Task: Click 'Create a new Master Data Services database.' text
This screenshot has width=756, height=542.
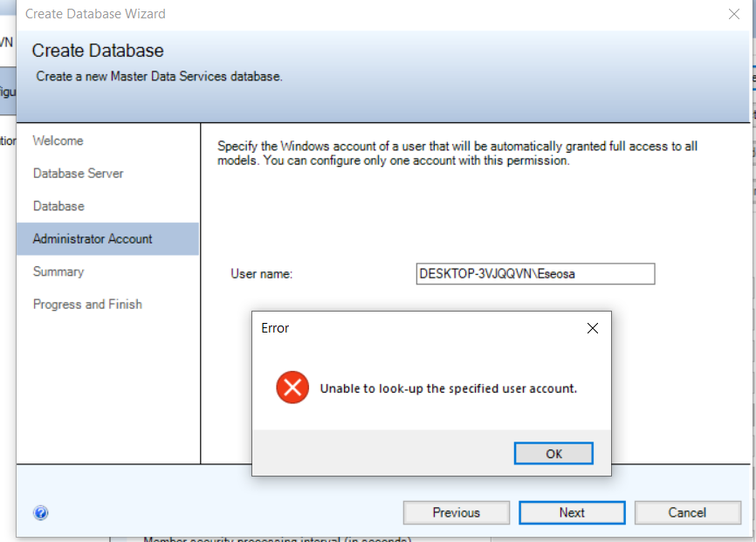Action: pyautogui.click(x=159, y=77)
